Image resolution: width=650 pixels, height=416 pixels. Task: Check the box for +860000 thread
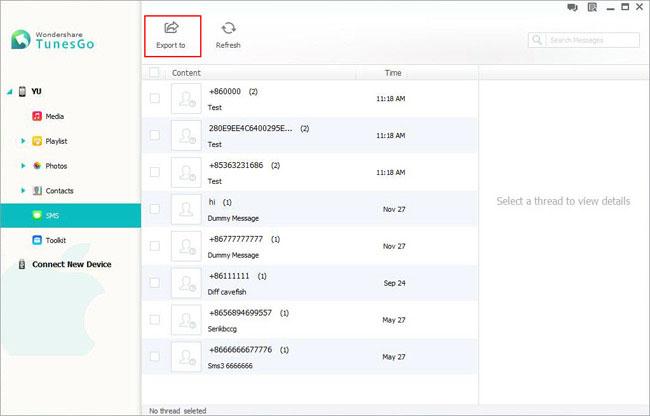(155, 98)
